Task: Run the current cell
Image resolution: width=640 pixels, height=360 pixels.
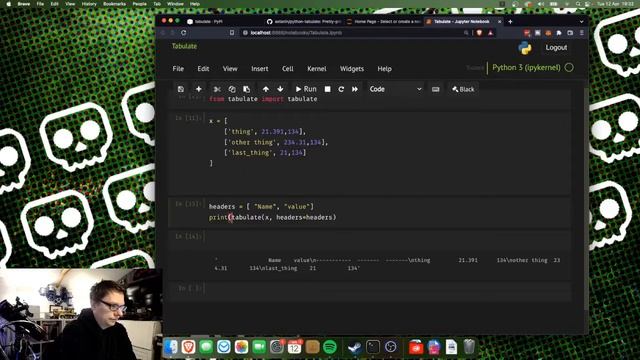Action: pyautogui.click(x=306, y=89)
